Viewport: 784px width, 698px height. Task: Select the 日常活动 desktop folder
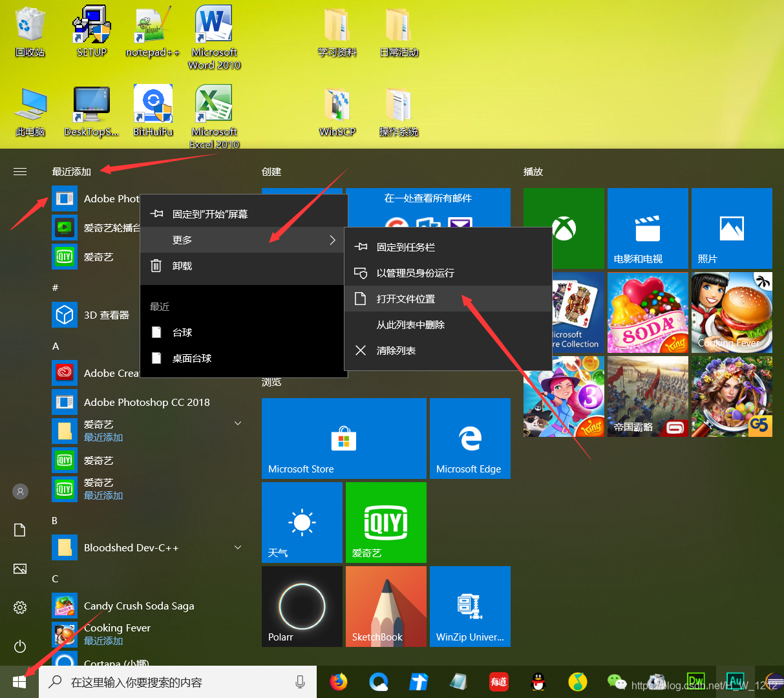tap(399, 32)
